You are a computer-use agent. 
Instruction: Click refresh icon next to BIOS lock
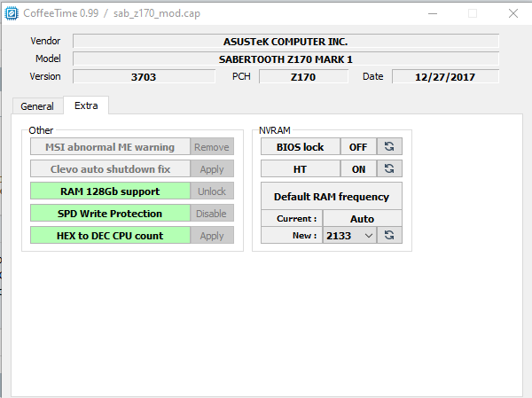click(x=389, y=146)
